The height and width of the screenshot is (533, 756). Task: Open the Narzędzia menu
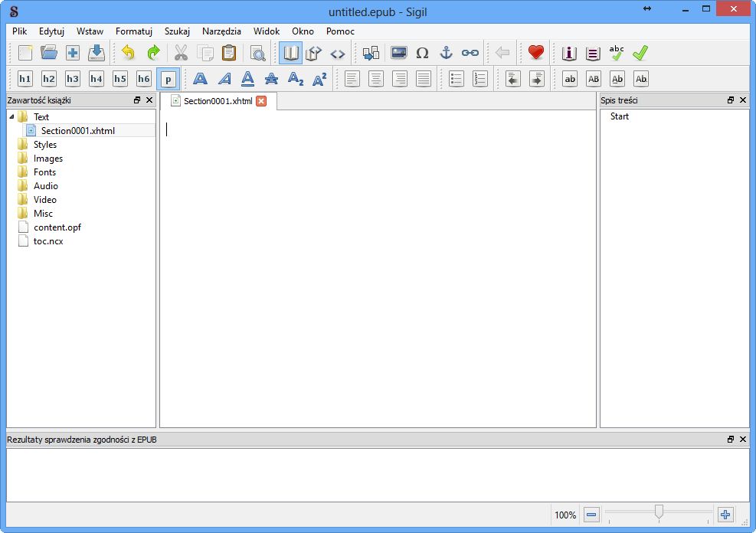coord(221,31)
